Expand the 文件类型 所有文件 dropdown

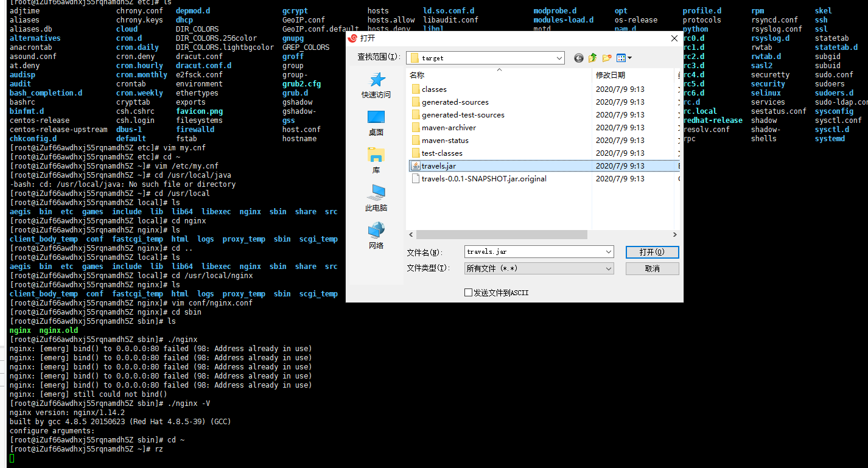[x=609, y=268]
